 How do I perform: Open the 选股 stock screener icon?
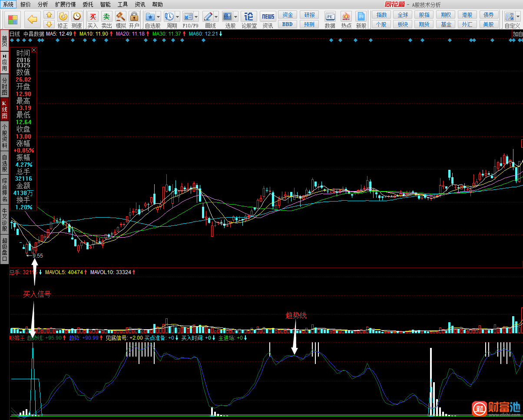click(x=227, y=17)
